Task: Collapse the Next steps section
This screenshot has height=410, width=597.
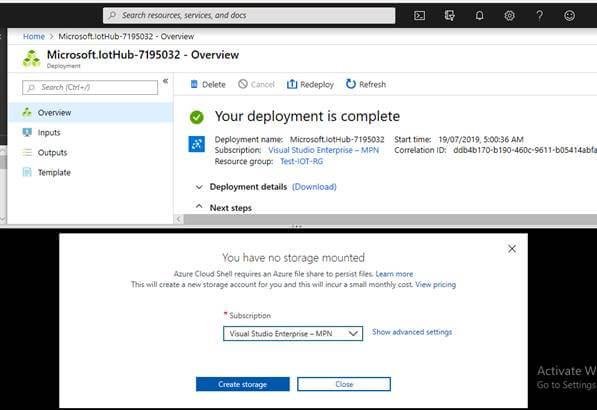Action: (x=198, y=206)
